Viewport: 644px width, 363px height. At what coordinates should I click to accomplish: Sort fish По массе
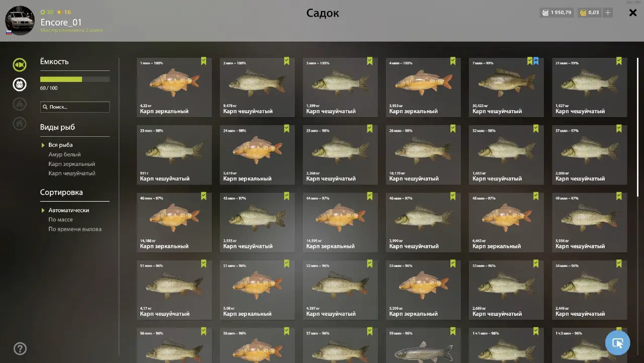[60, 220]
